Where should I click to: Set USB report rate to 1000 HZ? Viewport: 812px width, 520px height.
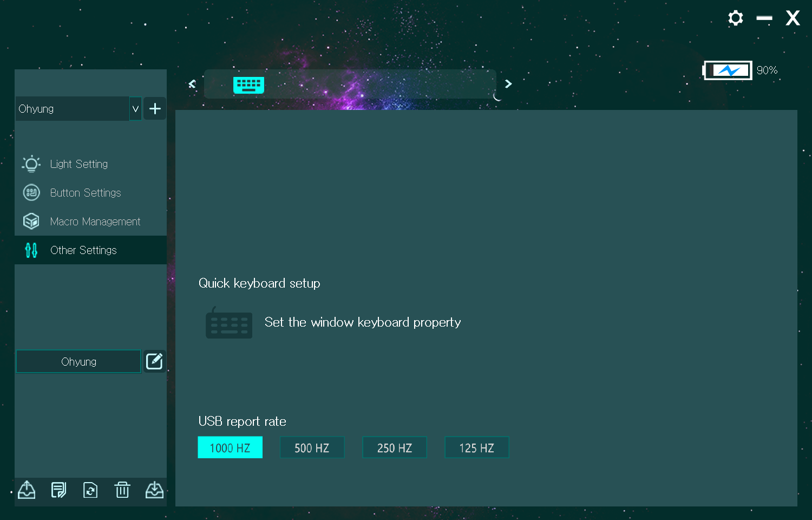(230, 447)
